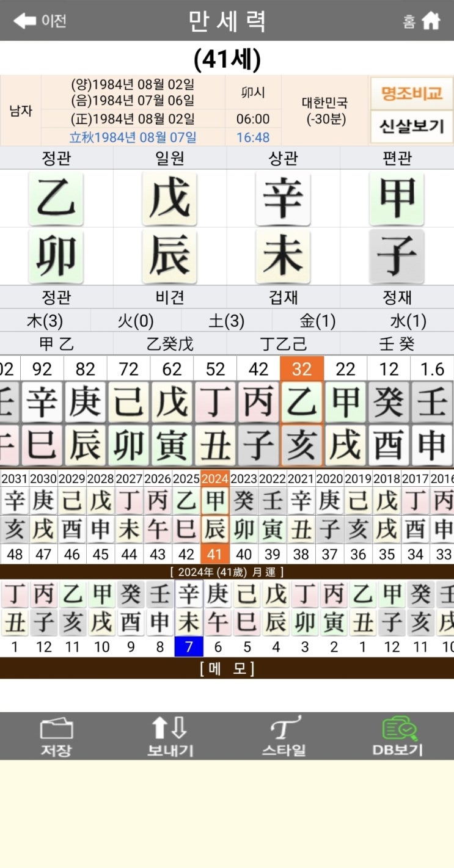Tap the 丙 tile in 42 대운
The height and width of the screenshot is (868, 454).
click(258, 402)
